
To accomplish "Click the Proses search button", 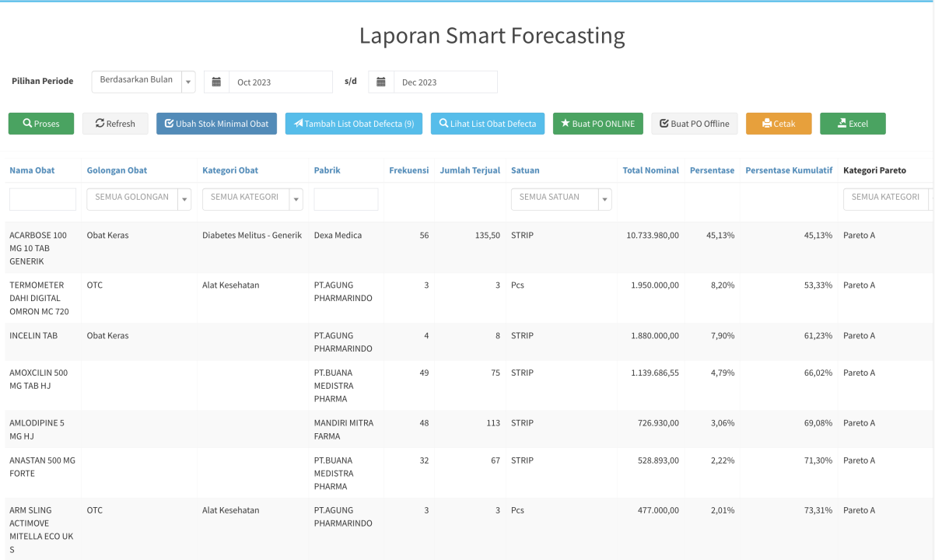I will click(x=41, y=124).
